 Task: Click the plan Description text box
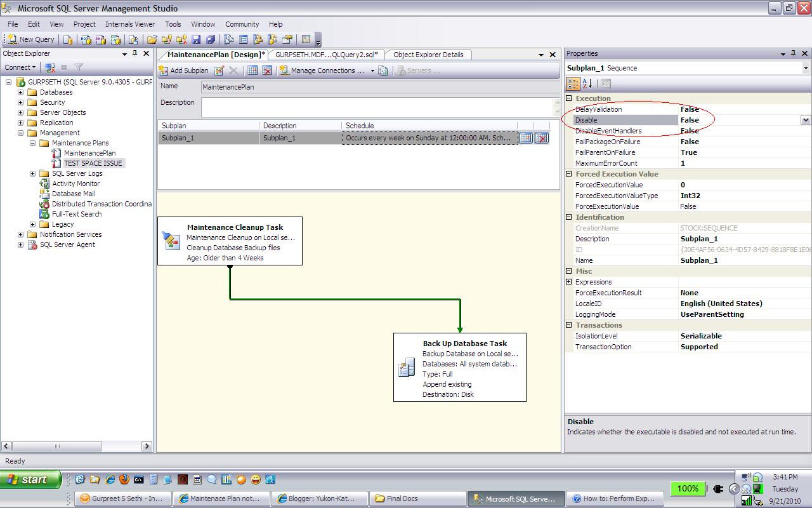click(380, 107)
